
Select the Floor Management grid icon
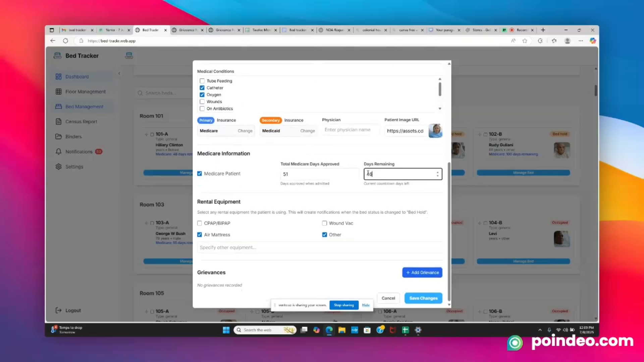click(x=58, y=92)
